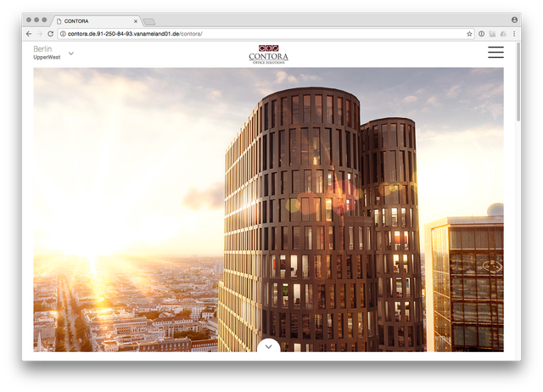Click the cloud extension icon
Image resolution: width=543 pixels, height=392 pixels.
502,34
